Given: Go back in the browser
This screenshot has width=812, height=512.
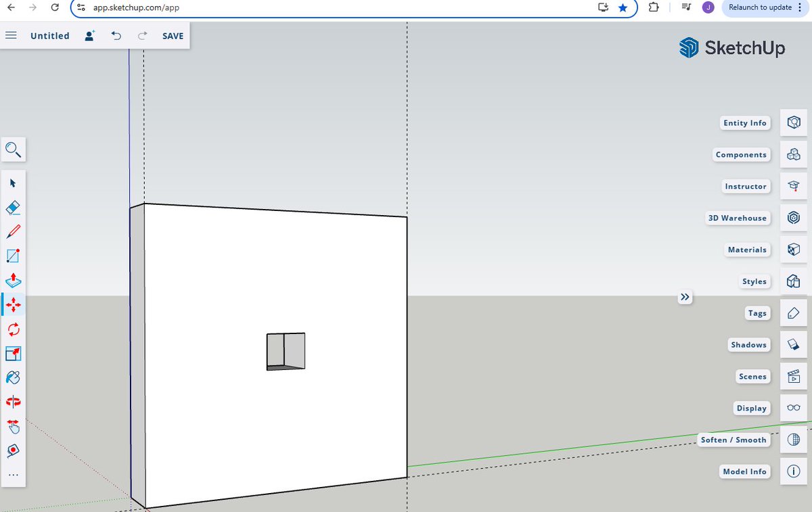Looking at the screenshot, I should [x=10, y=7].
